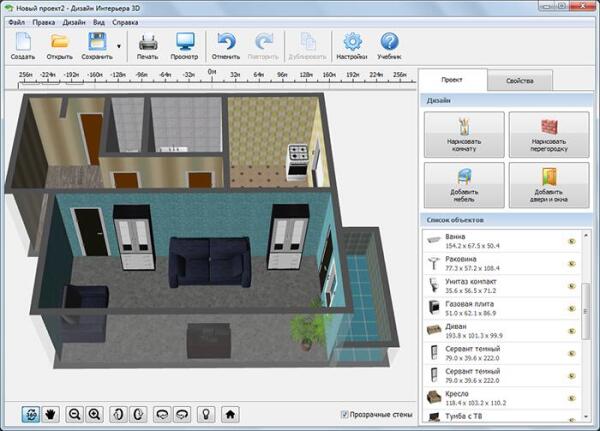Toggle visibility of Ванна object
Image resolution: width=600 pixels, height=431 pixels.
572,241
